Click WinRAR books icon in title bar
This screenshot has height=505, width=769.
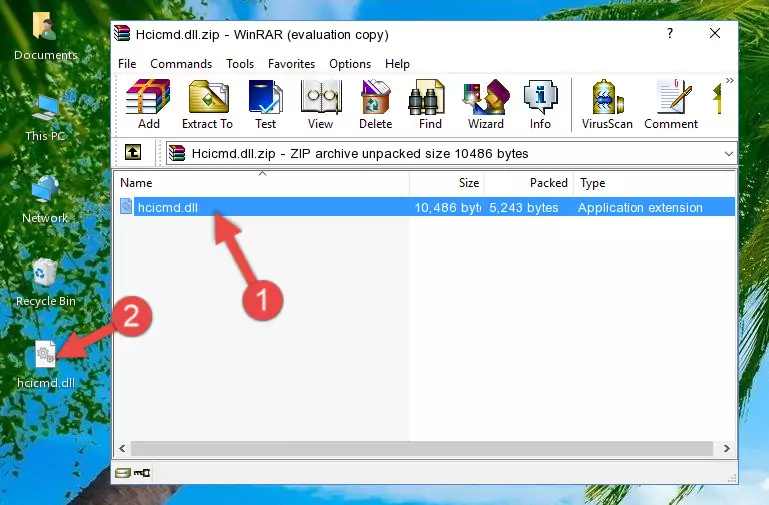click(122, 33)
